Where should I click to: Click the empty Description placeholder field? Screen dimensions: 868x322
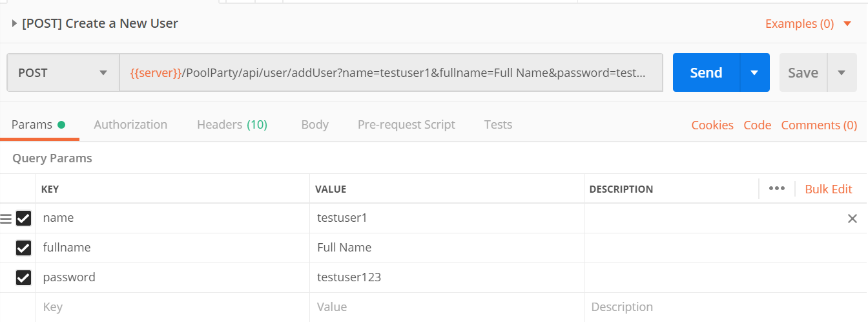click(x=726, y=307)
